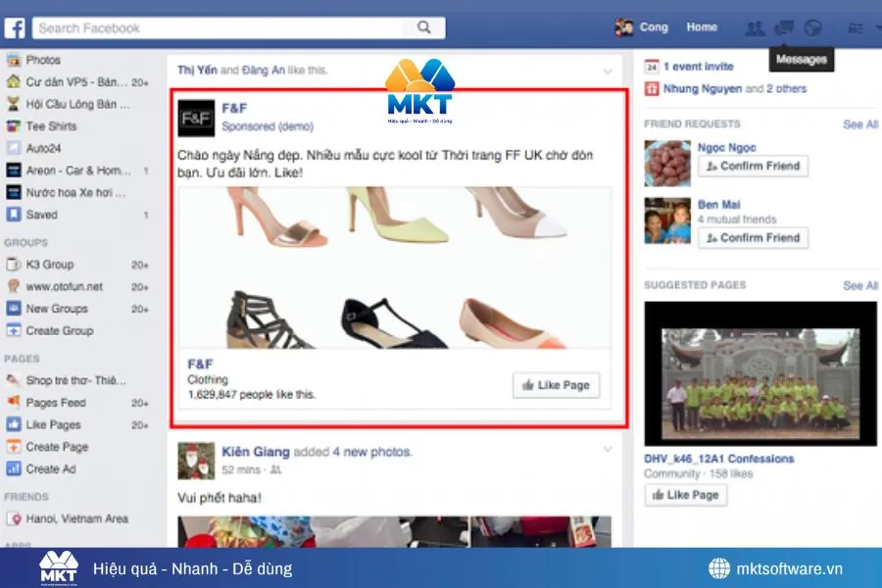Select Create Ad from the sidebar

(x=14, y=468)
